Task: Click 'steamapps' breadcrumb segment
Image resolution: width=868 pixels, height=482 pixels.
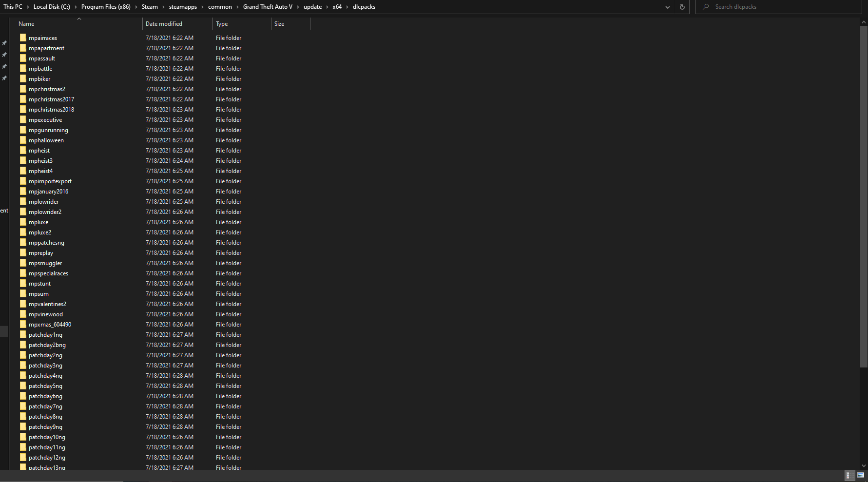Action: coord(183,7)
